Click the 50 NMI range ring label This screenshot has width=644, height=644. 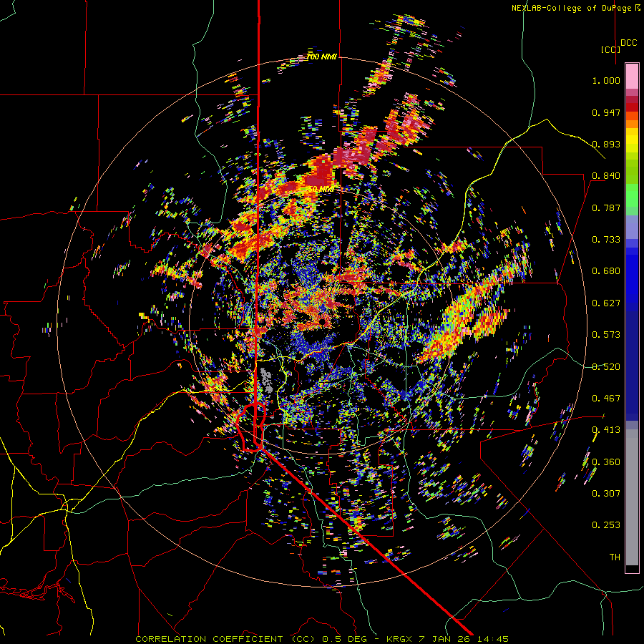321,190
